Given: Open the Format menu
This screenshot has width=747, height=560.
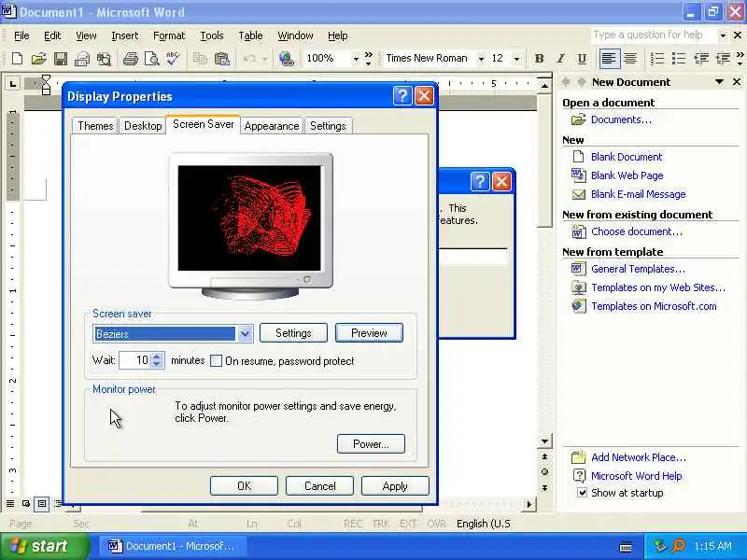Looking at the screenshot, I should pyautogui.click(x=169, y=35).
